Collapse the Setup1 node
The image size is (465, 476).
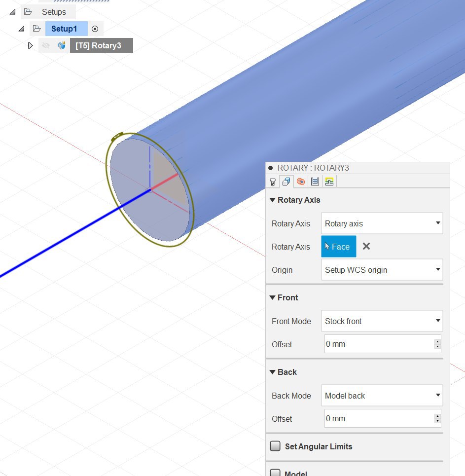coord(22,29)
